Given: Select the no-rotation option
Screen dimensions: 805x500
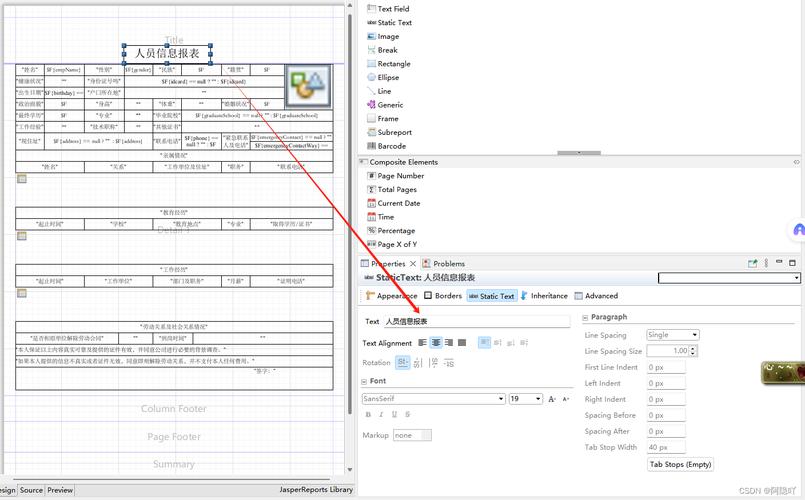Looking at the screenshot, I should tap(402, 363).
